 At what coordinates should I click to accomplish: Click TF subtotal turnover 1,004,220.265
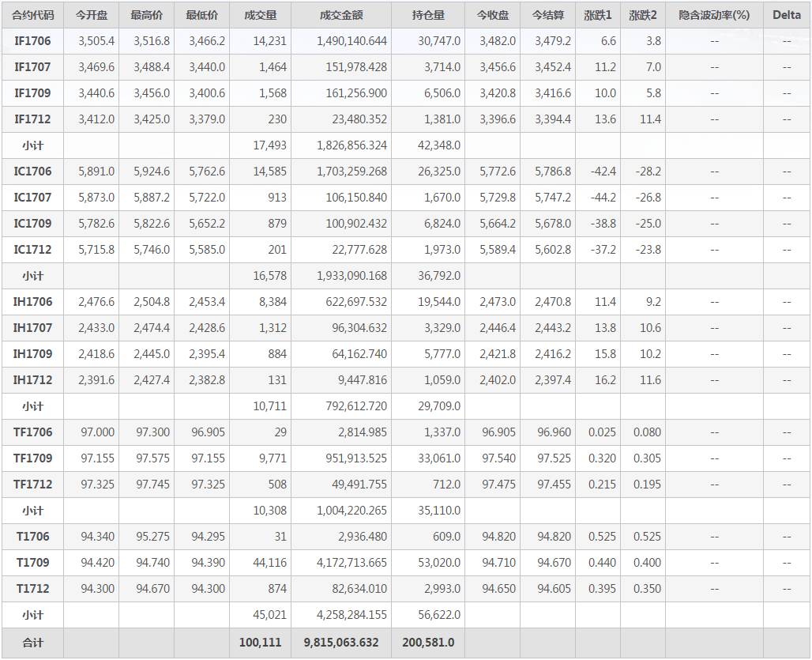pyautogui.click(x=351, y=511)
